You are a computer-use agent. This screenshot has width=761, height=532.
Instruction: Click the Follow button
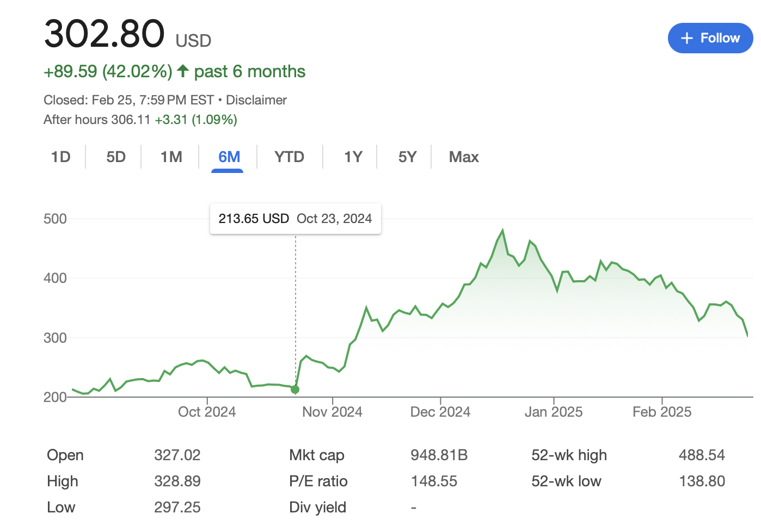coord(710,38)
